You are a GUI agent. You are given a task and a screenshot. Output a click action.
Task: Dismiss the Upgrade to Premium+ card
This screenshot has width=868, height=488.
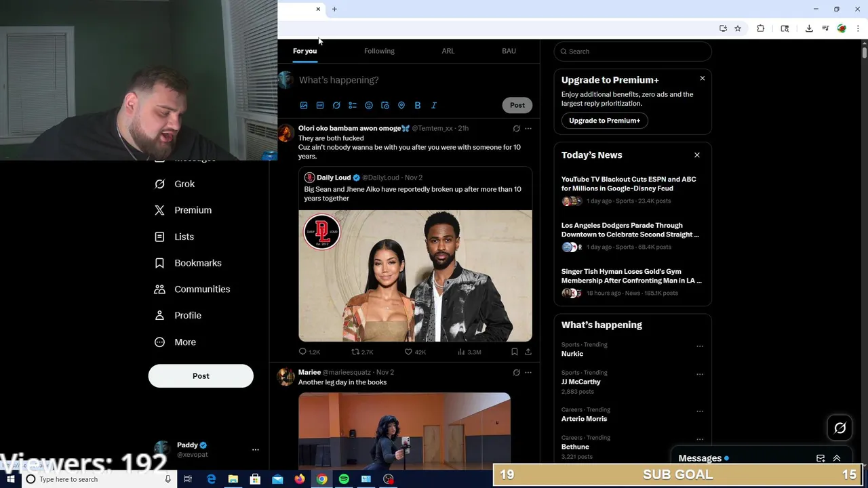[702, 79]
